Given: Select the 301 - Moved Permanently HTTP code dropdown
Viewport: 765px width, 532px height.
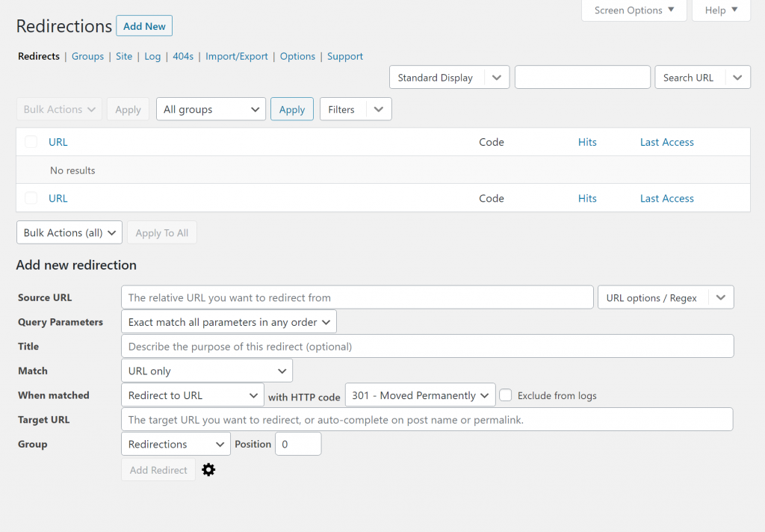Looking at the screenshot, I should click(420, 395).
